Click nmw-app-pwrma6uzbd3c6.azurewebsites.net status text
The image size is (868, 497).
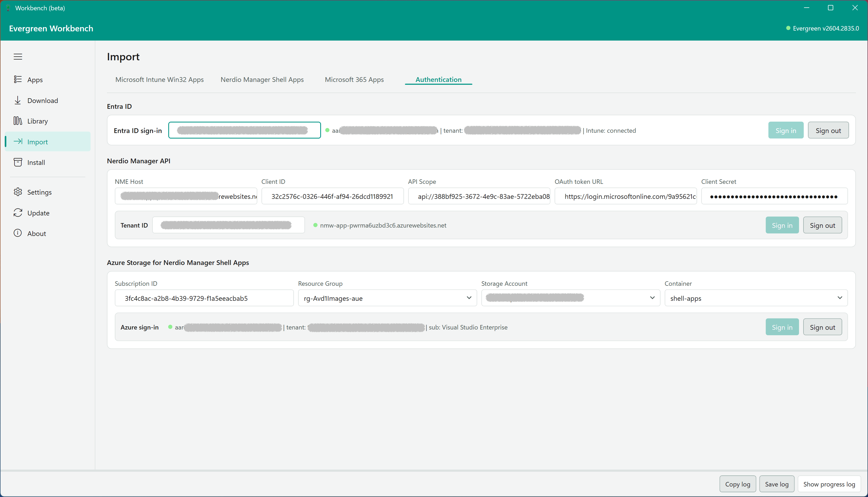(383, 225)
